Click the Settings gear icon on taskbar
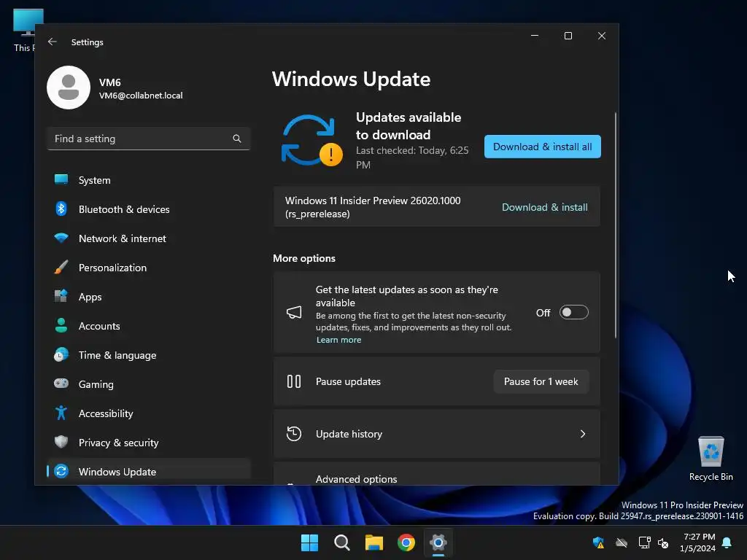This screenshot has width=747, height=560. [x=438, y=542]
